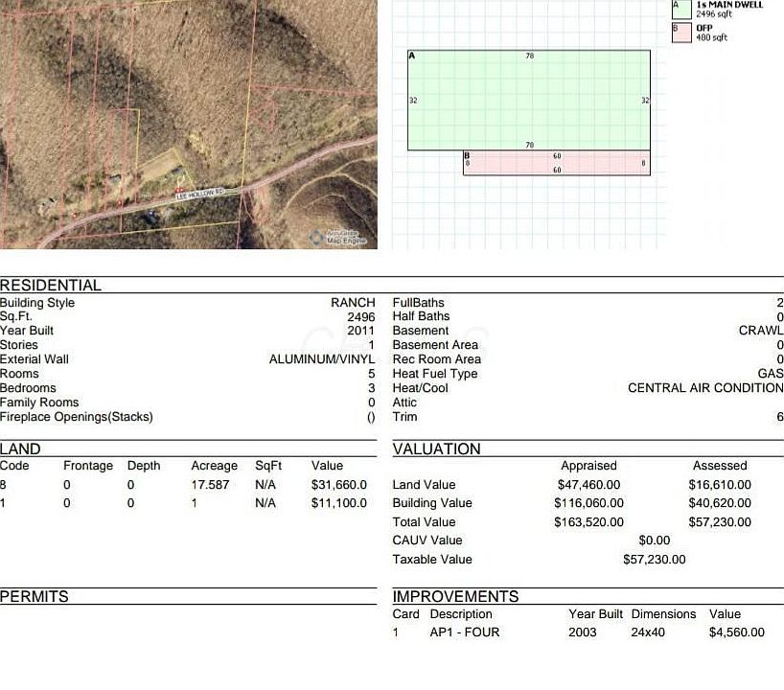Click the LAND section header

pos(21,449)
